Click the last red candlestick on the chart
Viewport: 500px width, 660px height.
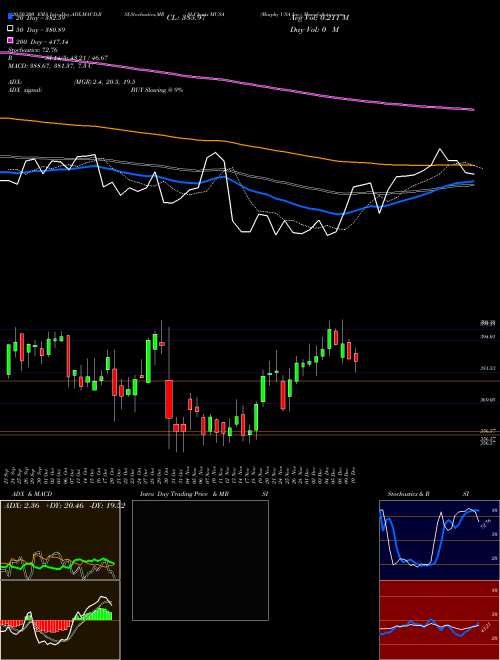356,357
